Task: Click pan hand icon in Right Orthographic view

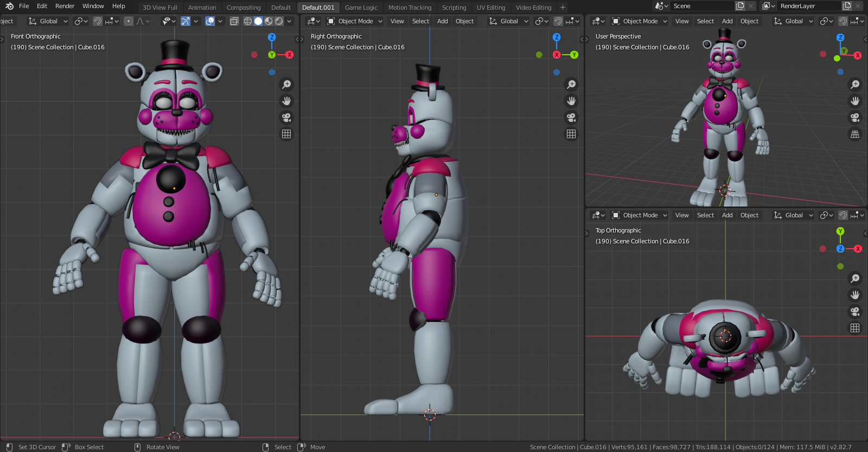Action: pyautogui.click(x=571, y=101)
